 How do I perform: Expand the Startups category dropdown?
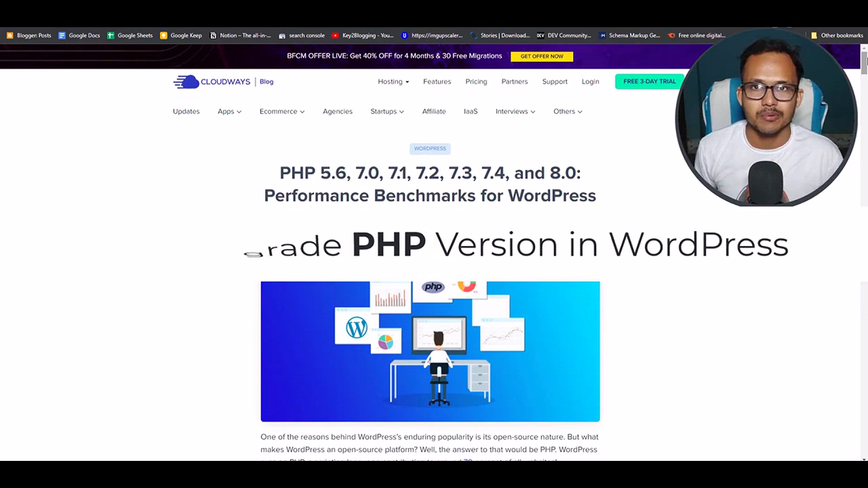387,111
